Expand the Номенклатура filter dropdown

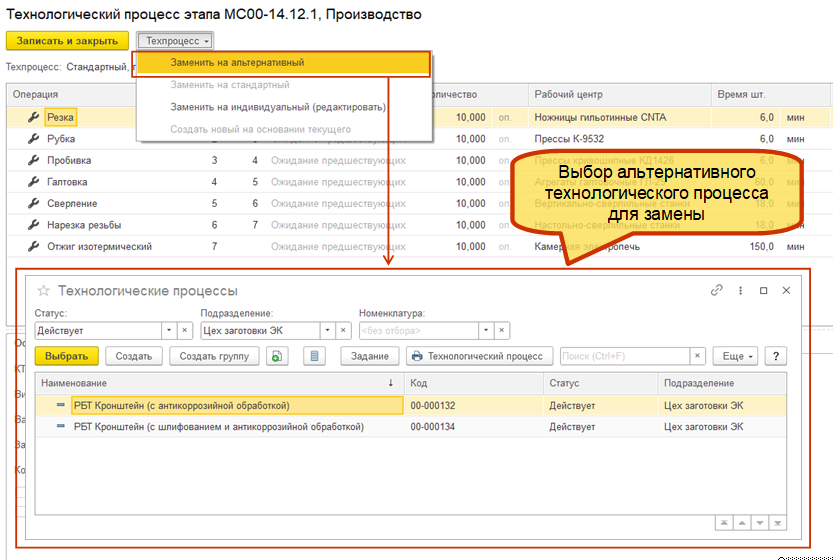486,330
